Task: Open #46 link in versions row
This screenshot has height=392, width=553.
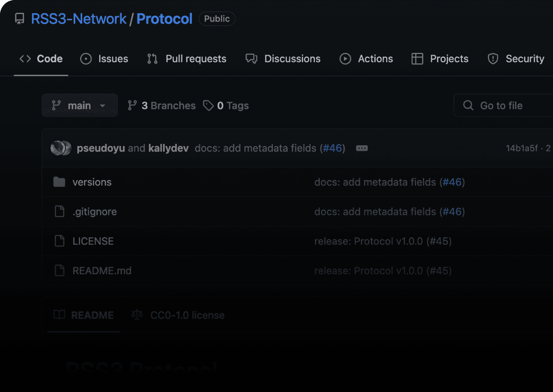Action: pos(452,182)
